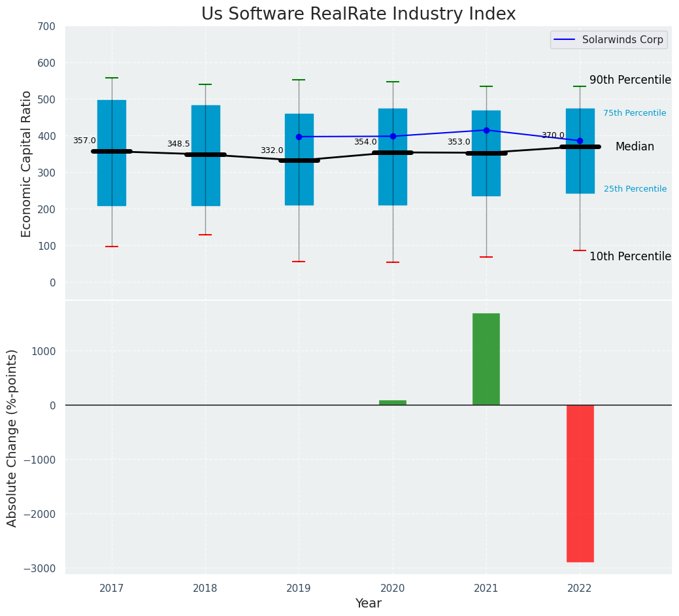
Task: Click the 75th Percentile annotation
Action: (635, 113)
